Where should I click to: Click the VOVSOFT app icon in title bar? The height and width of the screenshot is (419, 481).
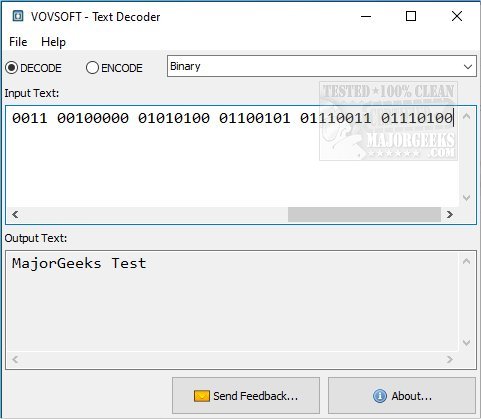click(x=18, y=16)
